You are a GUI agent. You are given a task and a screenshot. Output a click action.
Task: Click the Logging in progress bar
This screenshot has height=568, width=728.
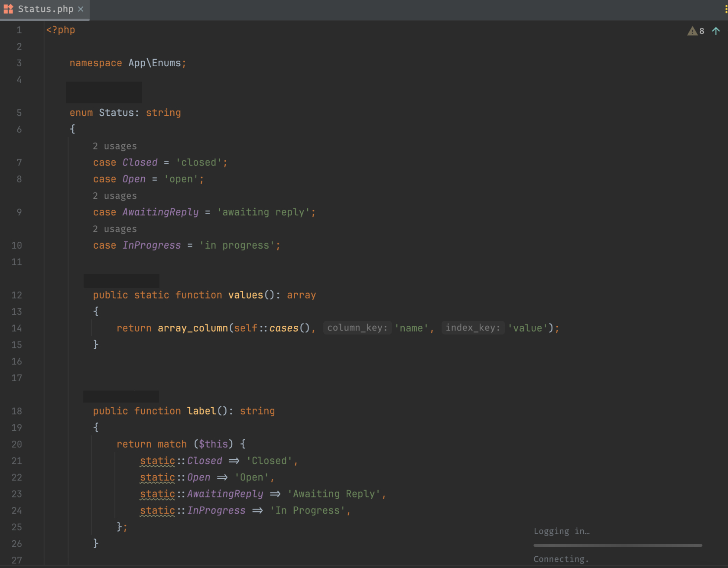click(617, 545)
